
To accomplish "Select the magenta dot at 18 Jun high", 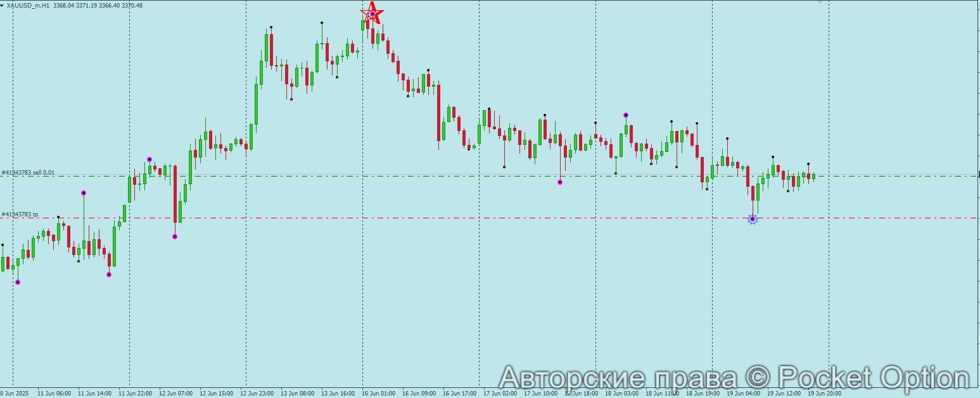I will point(626,115).
